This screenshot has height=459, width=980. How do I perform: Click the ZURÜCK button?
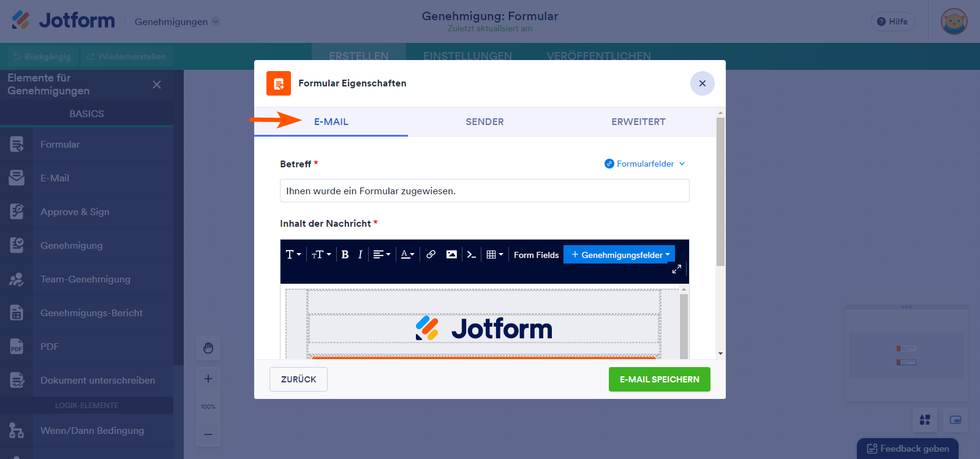(x=298, y=379)
